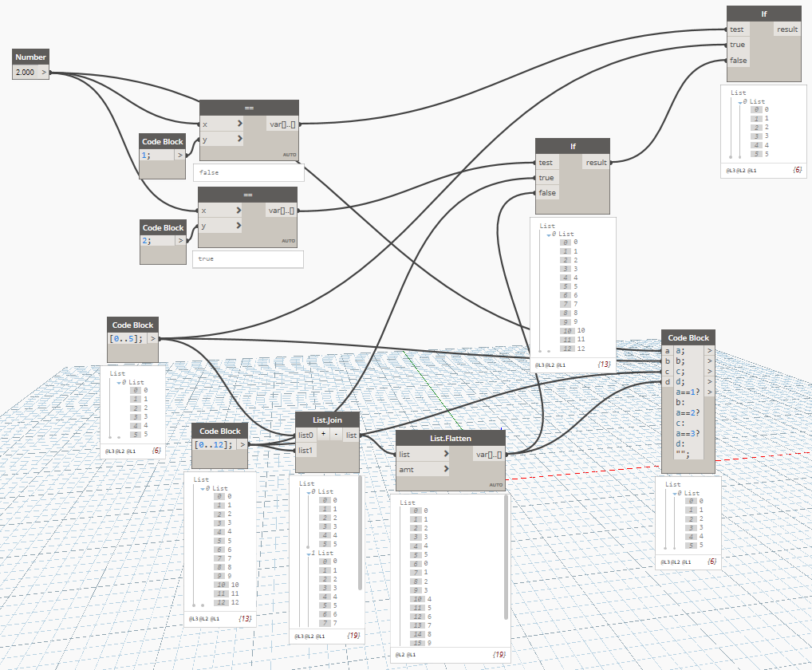Click the 2.000 value field in Number node
Screen dimensions: 812x670
(26, 72)
